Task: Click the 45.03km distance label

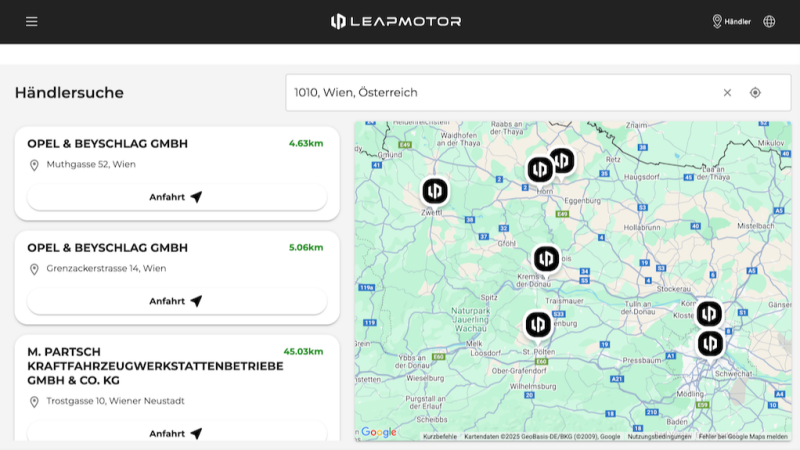Action: [304, 352]
